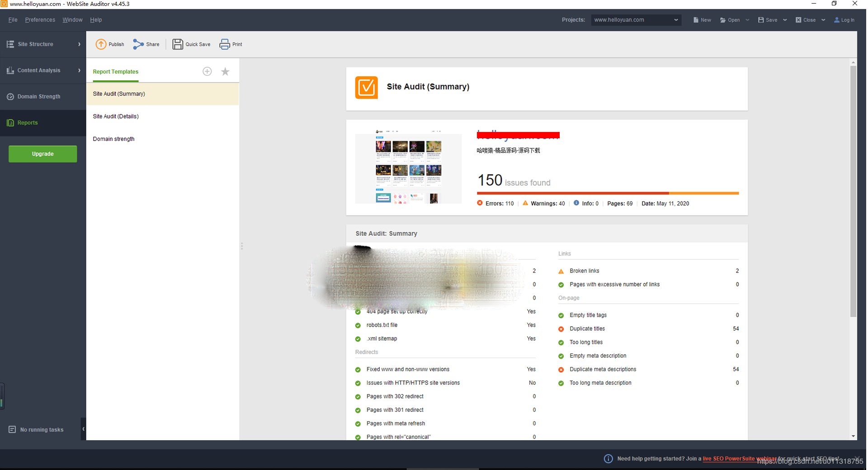This screenshot has width=868, height=470.
Task: Open the Projects dropdown
Action: tap(636, 20)
